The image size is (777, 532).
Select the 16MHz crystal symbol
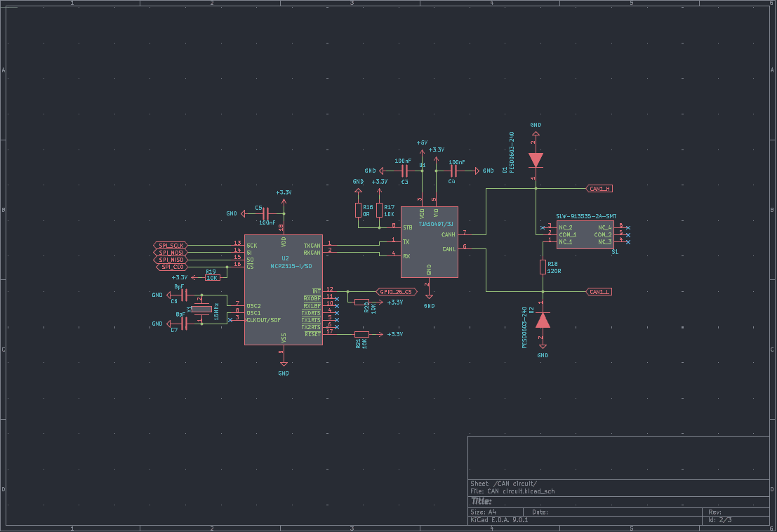coord(201,310)
